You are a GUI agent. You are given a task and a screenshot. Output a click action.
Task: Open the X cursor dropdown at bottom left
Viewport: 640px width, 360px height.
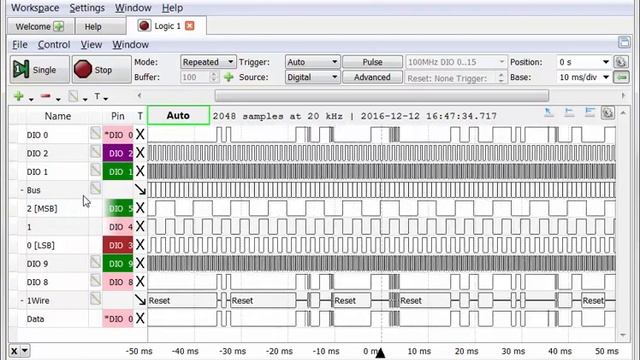coord(25,351)
